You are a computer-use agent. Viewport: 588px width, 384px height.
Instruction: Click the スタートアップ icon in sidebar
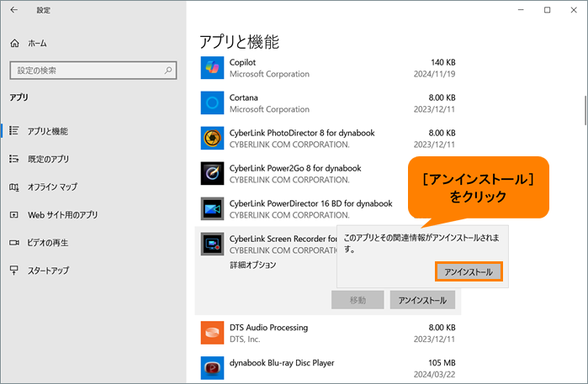[x=13, y=271]
